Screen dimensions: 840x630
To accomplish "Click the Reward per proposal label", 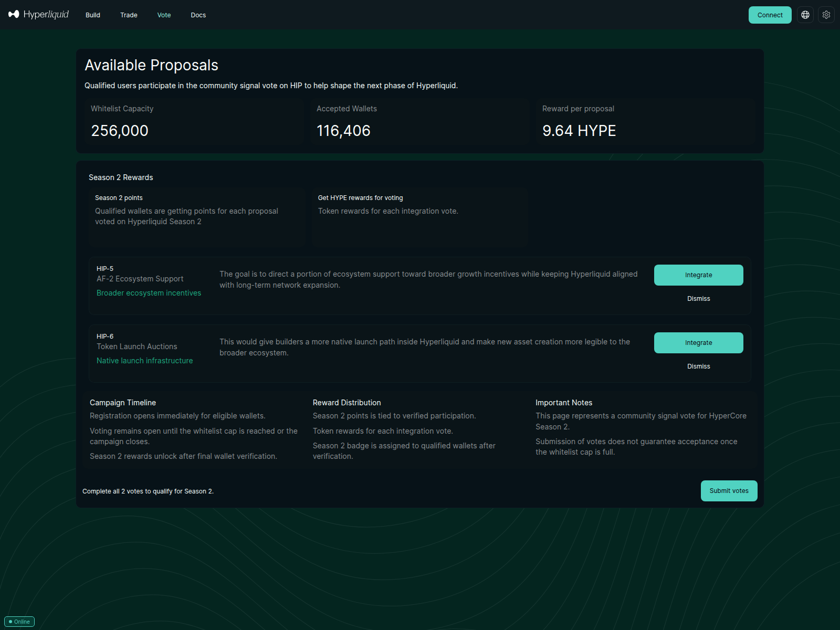I will [578, 109].
